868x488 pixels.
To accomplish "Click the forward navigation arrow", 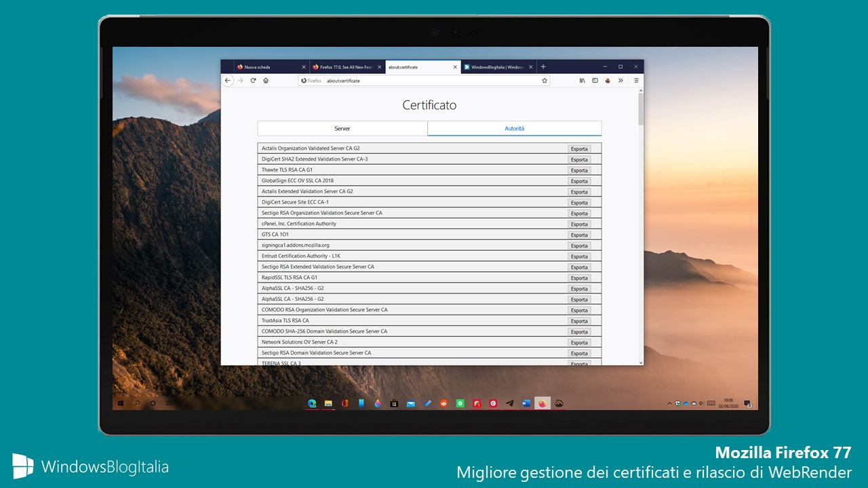I will [x=240, y=80].
